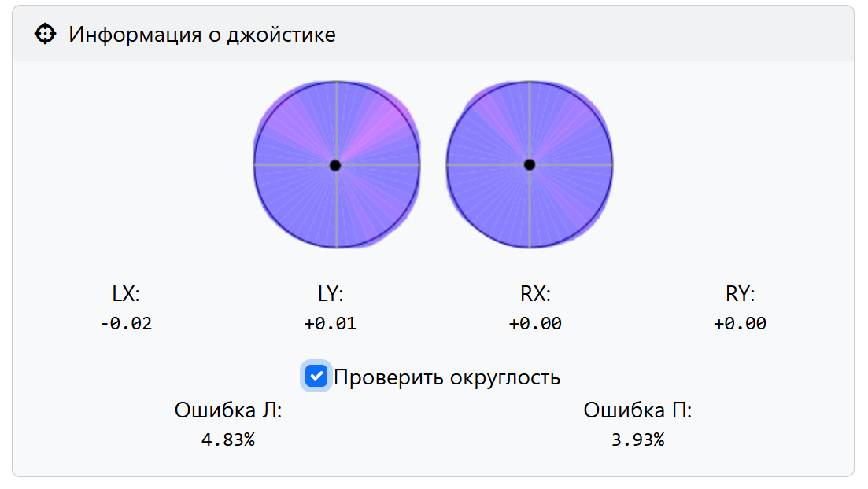Click the RY axis label
Image resolution: width=868 pixels, height=489 pixels.
pos(740,295)
